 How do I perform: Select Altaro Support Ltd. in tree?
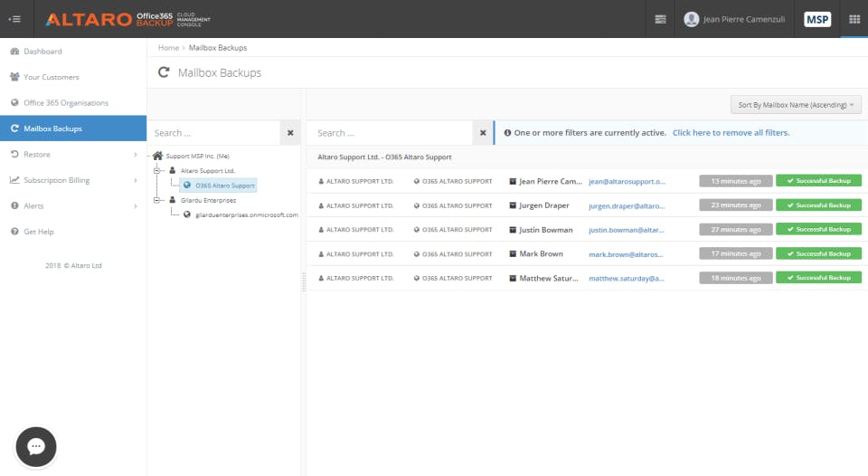click(208, 171)
